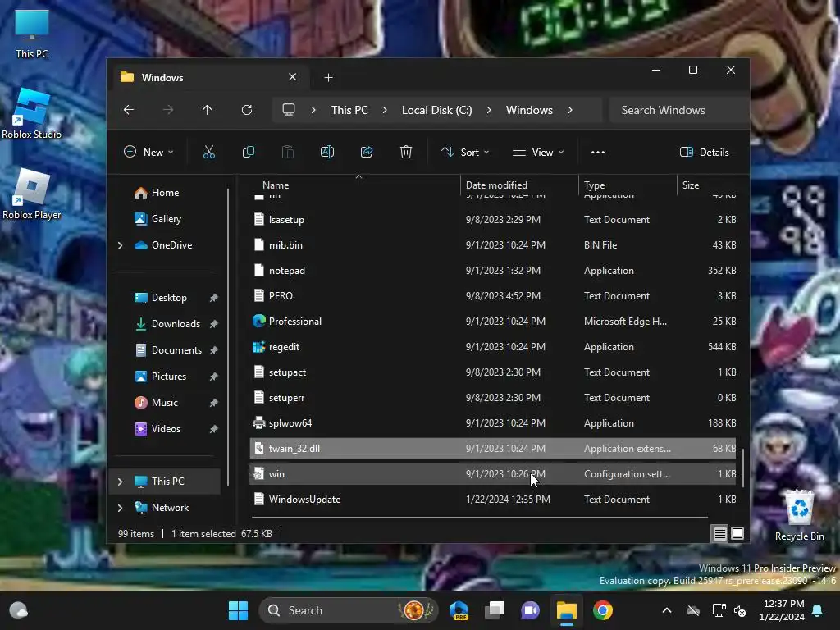The image size is (840, 630).
Task: Click the Share icon
Action: (x=367, y=152)
